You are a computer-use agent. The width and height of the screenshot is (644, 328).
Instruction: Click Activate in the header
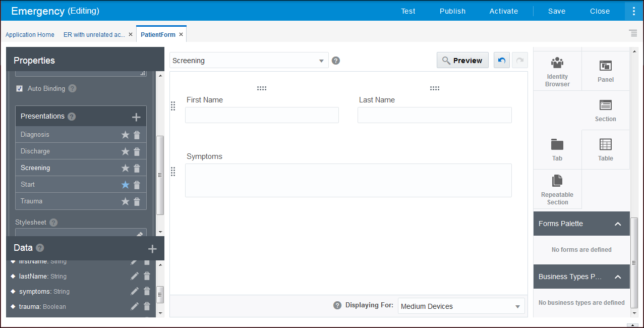[x=504, y=11]
